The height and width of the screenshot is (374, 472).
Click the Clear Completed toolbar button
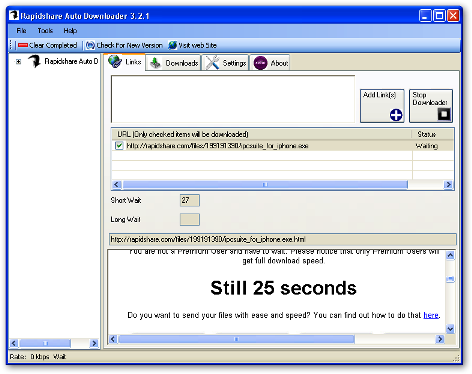point(47,45)
